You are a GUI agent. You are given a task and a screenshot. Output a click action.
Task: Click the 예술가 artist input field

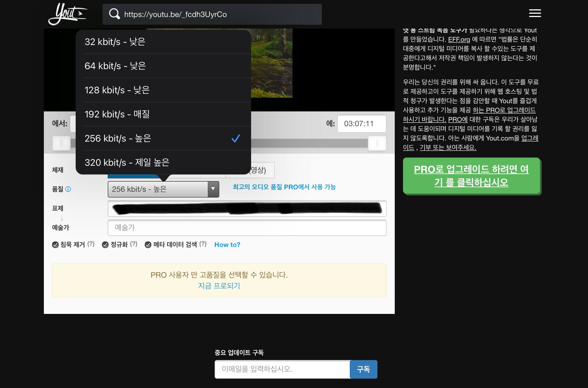tap(247, 227)
